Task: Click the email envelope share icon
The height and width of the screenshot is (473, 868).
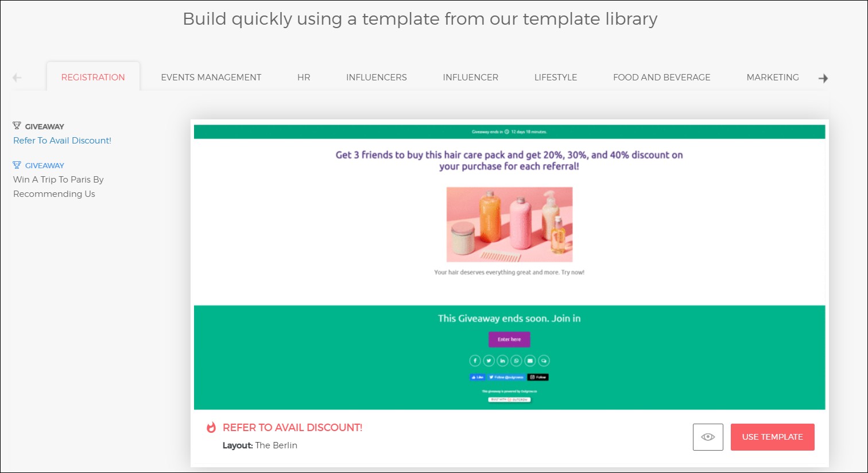Action: pos(530,360)
